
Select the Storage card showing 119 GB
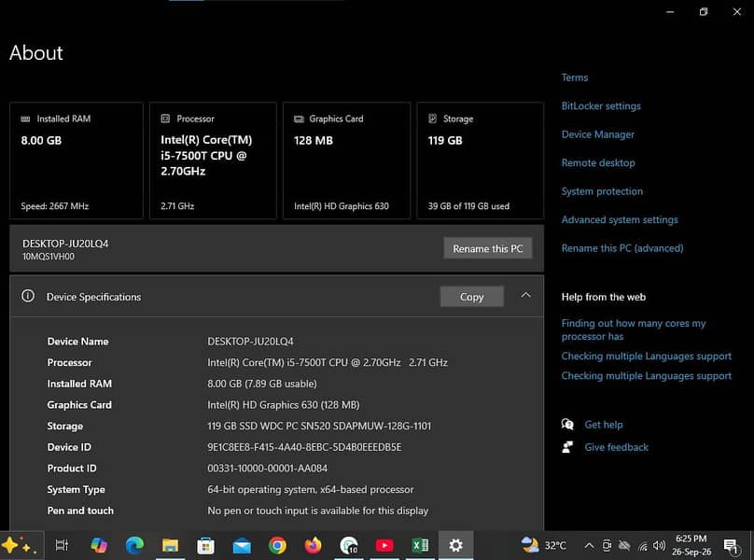tap(481, 161)
